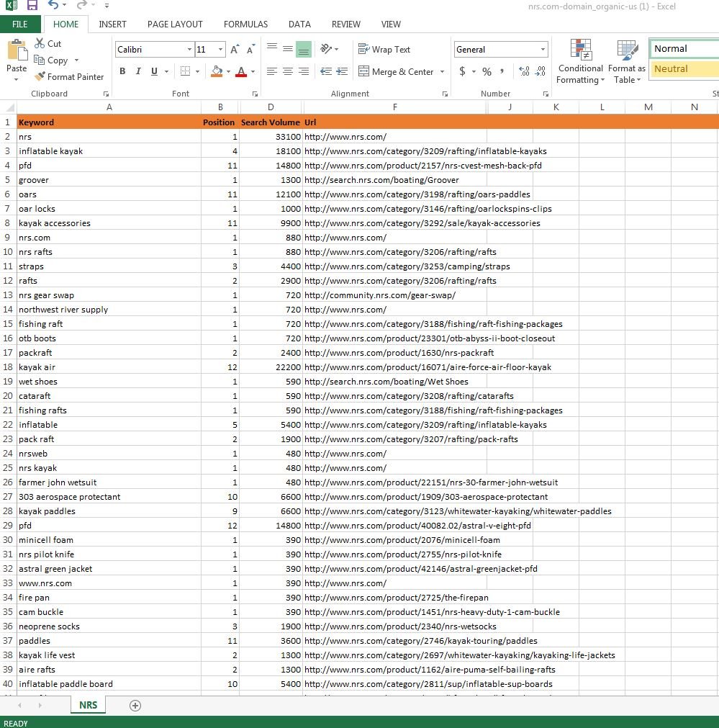The height and width of the screenshot is (728, 719).
Task: Open the Conditional Formatting menu
Action: click(580, 62)
